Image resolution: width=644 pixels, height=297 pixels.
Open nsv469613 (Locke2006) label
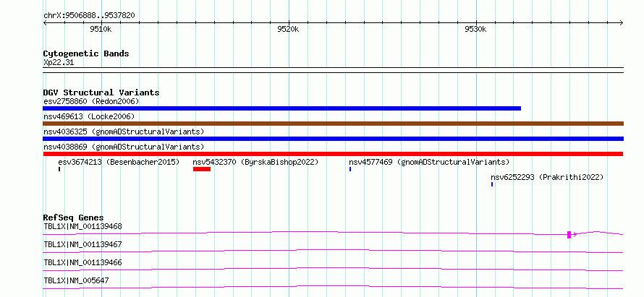tap(89, 116)
